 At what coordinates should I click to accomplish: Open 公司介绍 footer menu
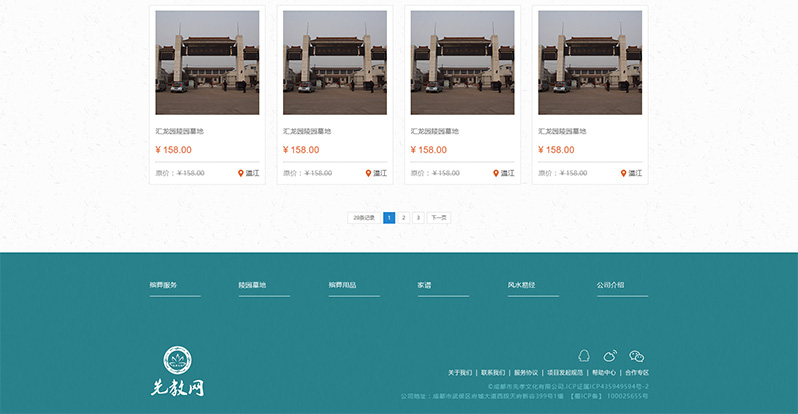[x=610, y=285]
